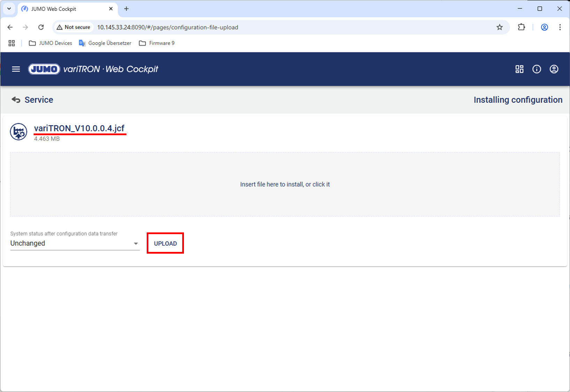Minimize the browser window
570x392 pixels.
tap(520, 9)
